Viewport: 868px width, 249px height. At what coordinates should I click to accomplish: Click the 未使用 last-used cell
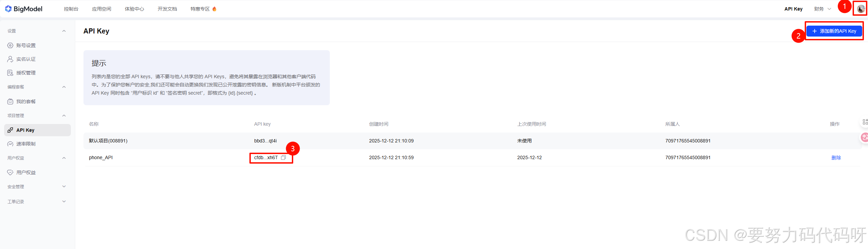524,141
